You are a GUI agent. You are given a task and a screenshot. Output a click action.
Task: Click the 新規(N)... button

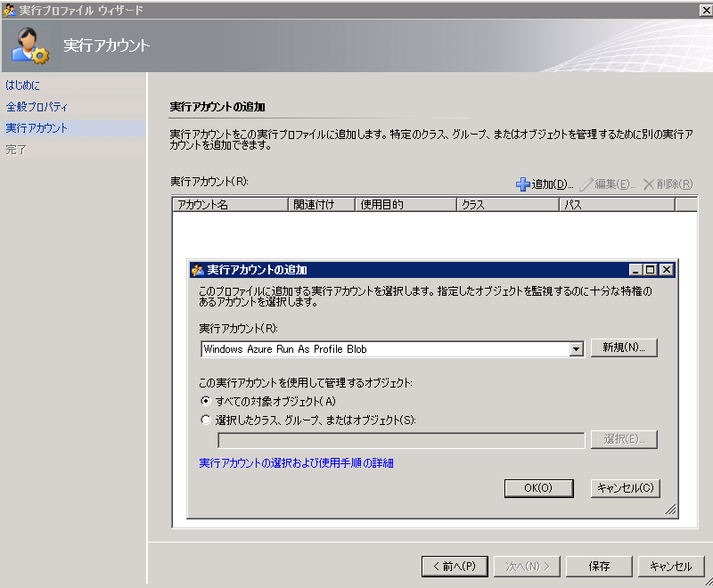coord(624,347)
